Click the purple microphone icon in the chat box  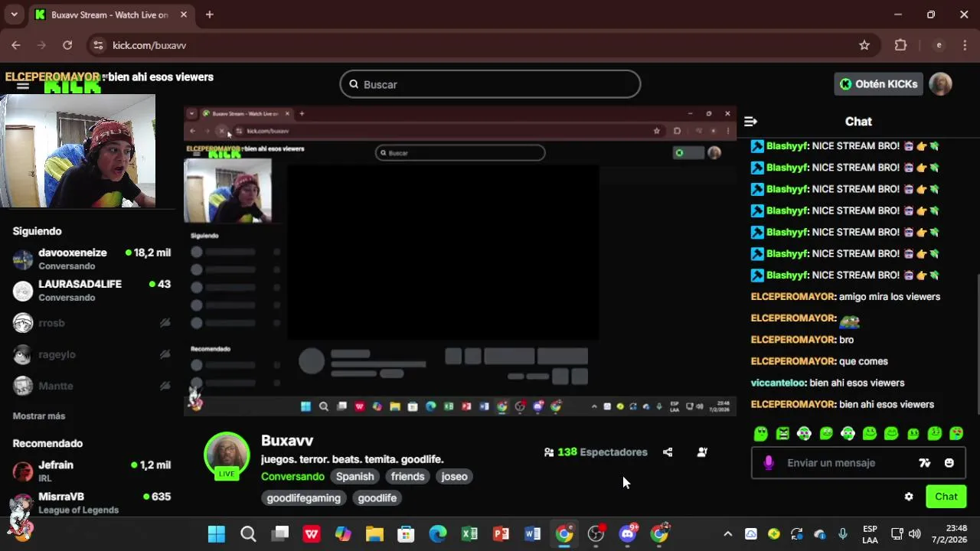tap(769, 463)
